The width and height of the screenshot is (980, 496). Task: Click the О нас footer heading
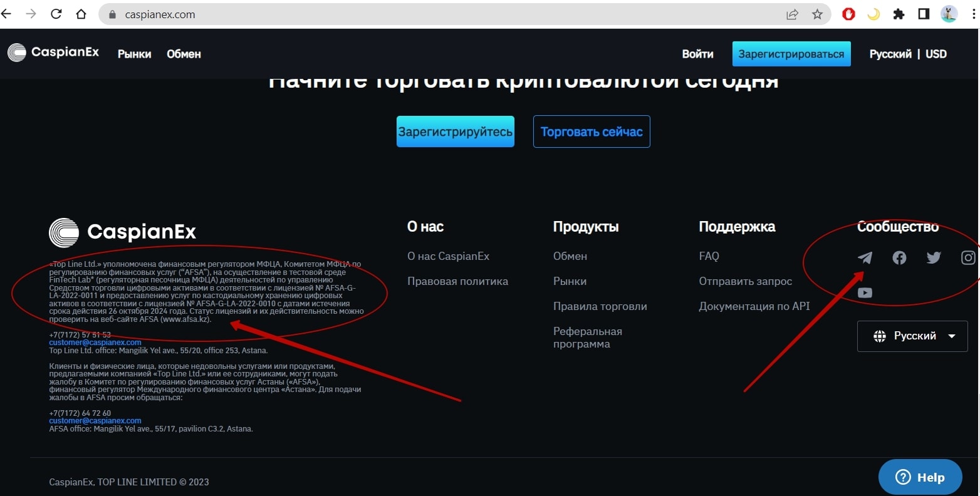pyautogui.click(x=425, y=227)
